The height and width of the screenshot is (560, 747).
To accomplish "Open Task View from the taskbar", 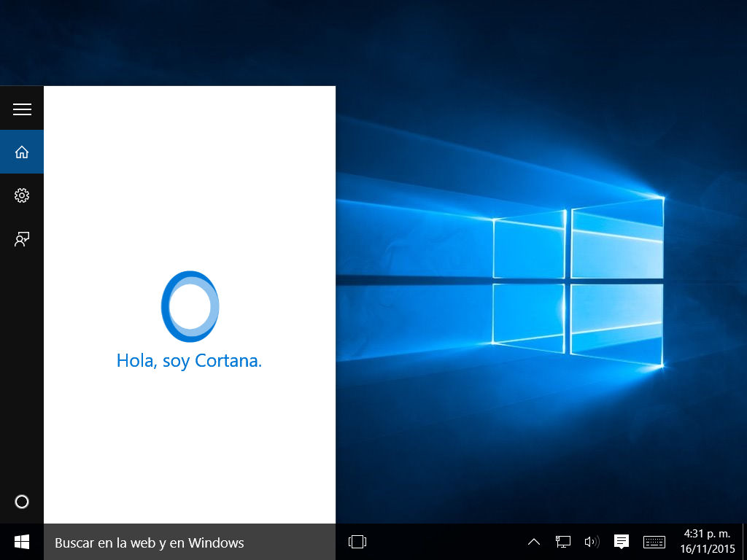I will (357, 542).
